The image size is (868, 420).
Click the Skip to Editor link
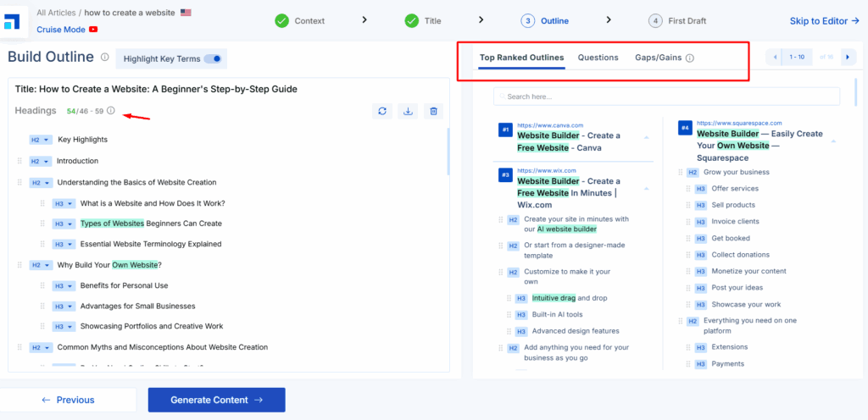point(824,21)
